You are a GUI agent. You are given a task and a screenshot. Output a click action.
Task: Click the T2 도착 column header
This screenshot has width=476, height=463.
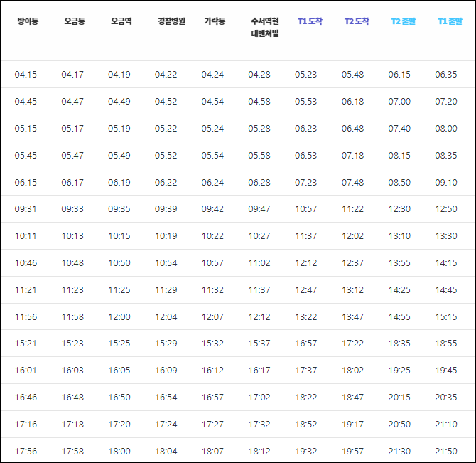[357, 21]
